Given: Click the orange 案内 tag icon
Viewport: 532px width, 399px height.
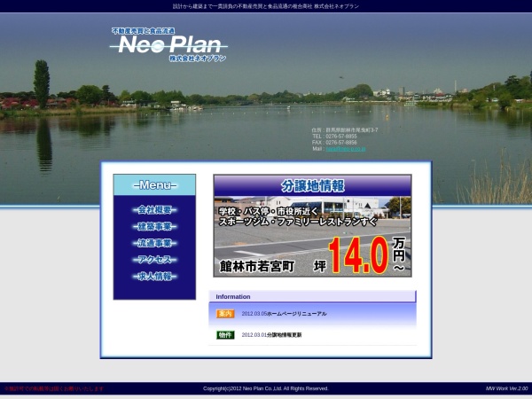Looking at the screenshot, I should pyautogui.click(x=225, y=314).
